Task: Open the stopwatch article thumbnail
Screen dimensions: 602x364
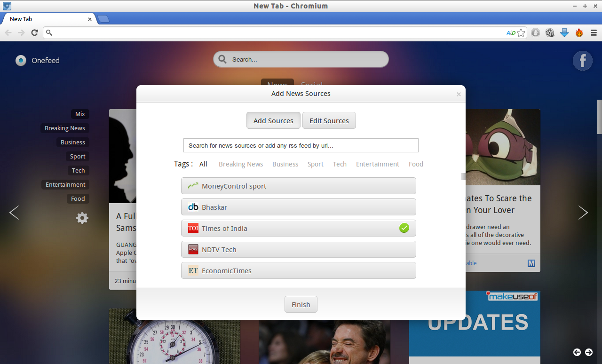Action: pos(174,336)
